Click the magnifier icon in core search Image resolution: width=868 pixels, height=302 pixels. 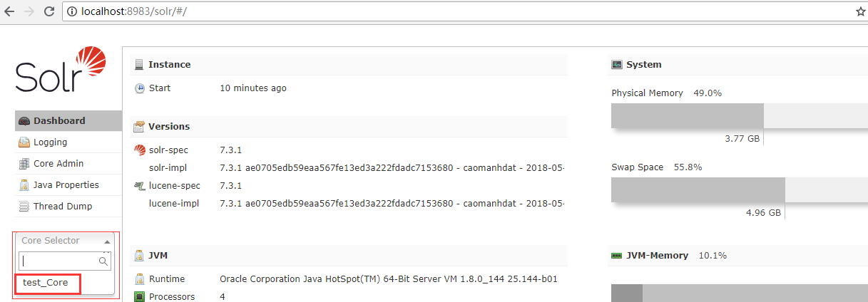coord(104,261)
